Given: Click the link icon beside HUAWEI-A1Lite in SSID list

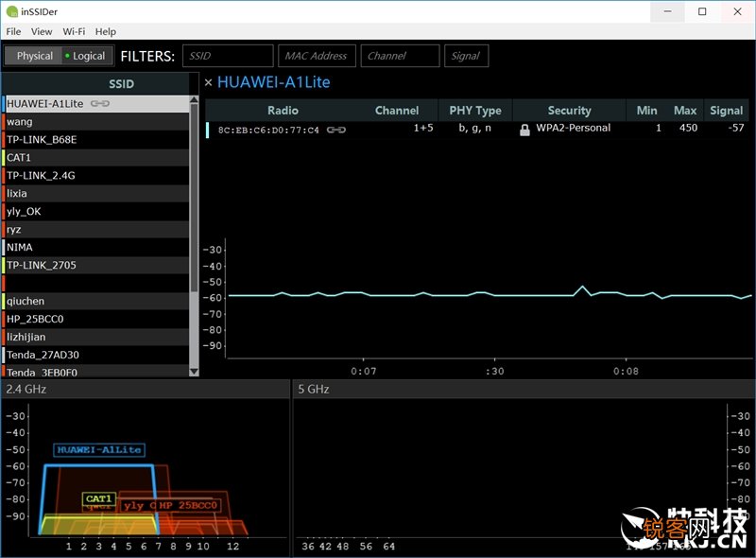Looking at the screenshot, I should click(100, 103).
